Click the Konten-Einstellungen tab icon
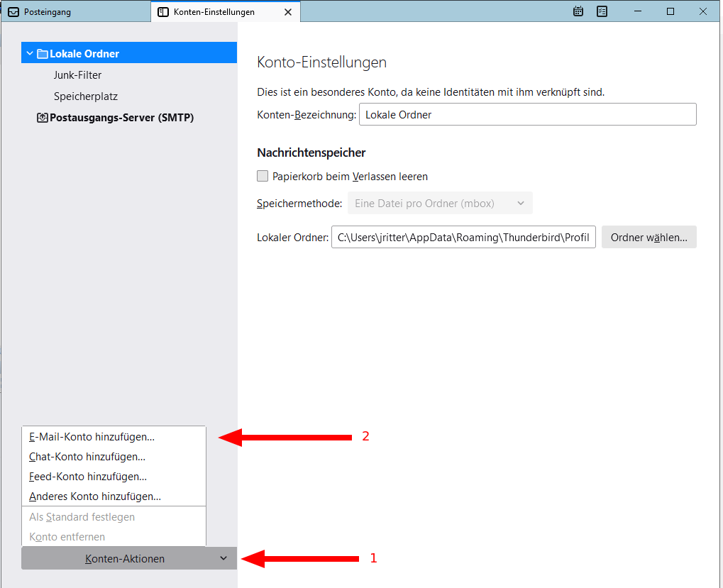 pos(163,12)
